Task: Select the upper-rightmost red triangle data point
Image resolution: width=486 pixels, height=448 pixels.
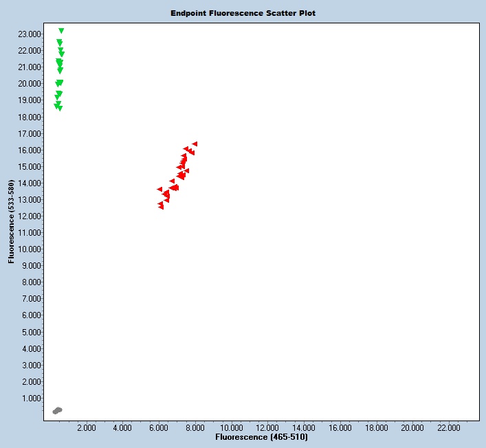Action: point(195,144)
